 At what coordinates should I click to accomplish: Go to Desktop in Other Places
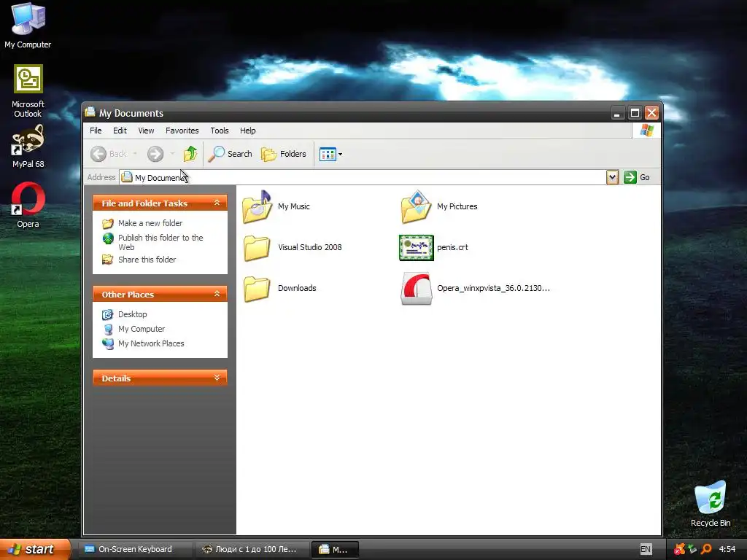133,314
